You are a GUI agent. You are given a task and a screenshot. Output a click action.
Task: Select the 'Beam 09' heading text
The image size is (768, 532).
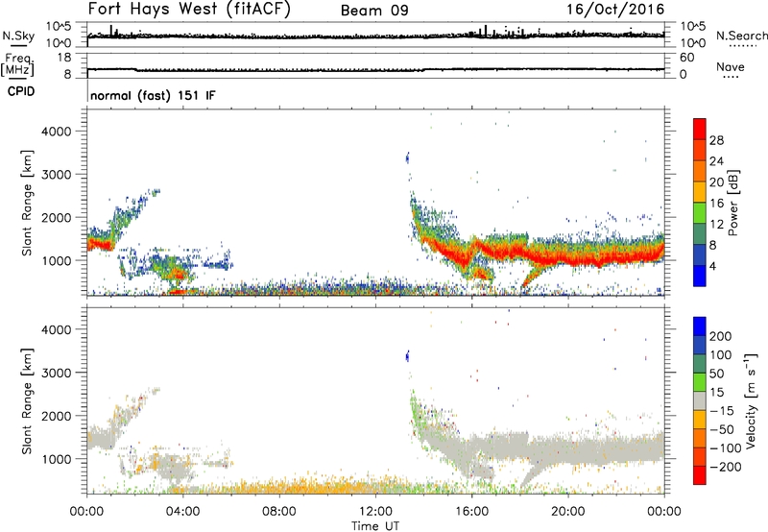tap(374, 11)
